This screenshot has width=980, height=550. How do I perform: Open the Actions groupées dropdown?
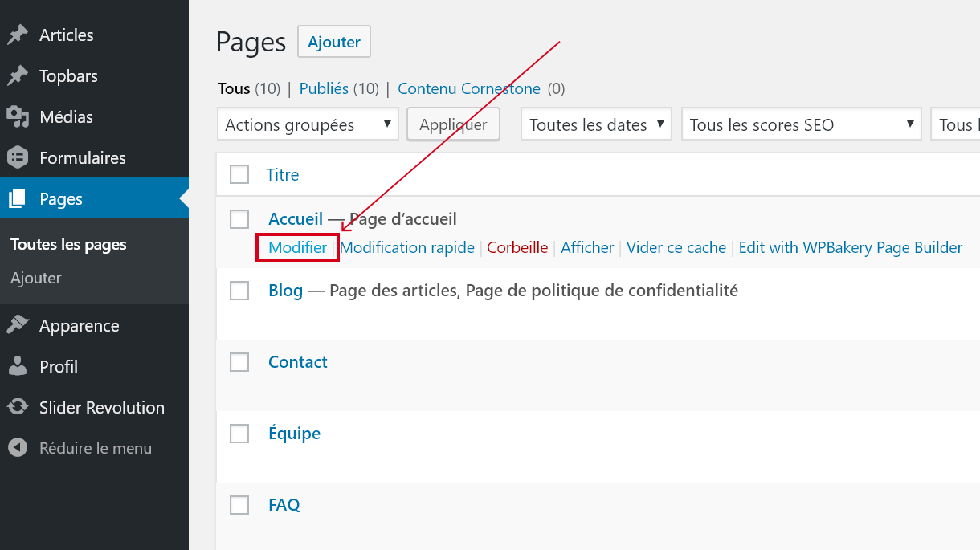pyautogui.click(x=308, y=125)
